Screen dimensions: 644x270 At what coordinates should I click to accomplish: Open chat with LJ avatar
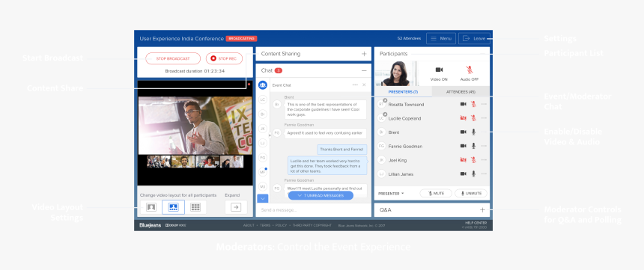click(263, 143)
